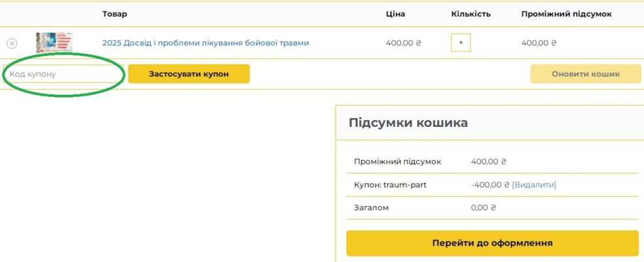
Task: Click the Підсумки кошика heading
Action: pos(408,123)
